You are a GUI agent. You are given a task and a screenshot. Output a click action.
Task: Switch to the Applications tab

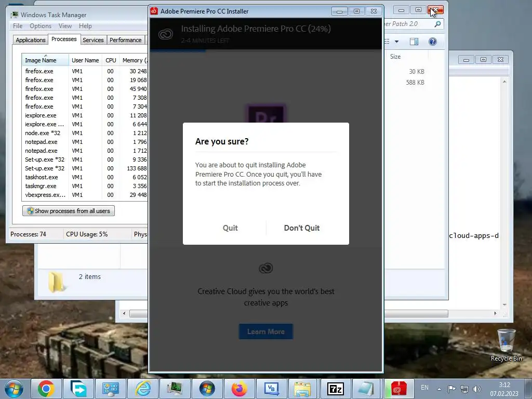click(x=31, y=40)
